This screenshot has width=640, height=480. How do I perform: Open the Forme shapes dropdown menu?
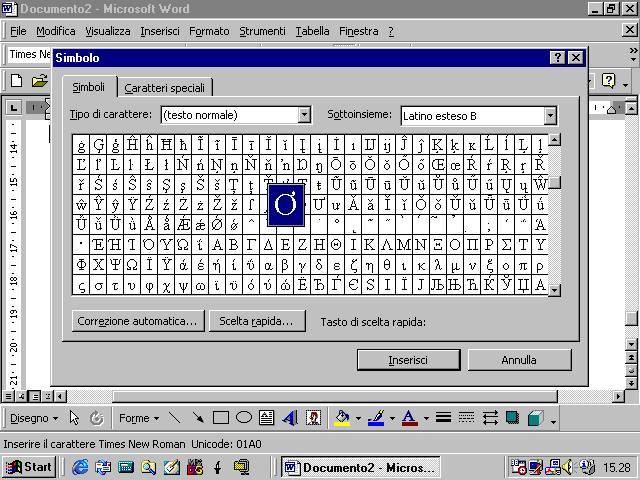(x=139, y=418)
